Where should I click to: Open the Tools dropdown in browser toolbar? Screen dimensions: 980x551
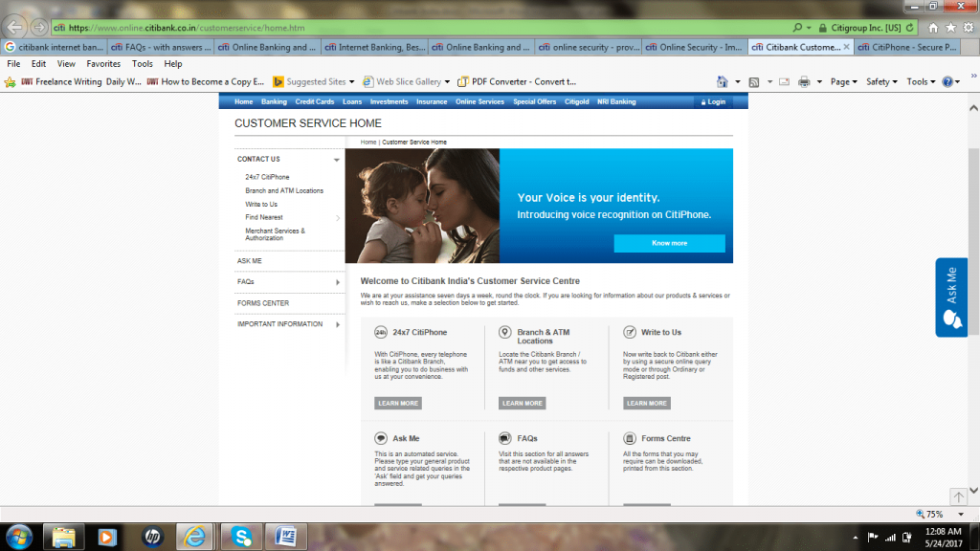click(x=919, y=81)
